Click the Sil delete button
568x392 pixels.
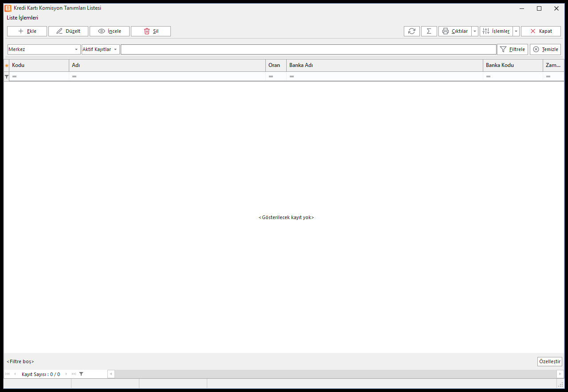pos(151,31)
